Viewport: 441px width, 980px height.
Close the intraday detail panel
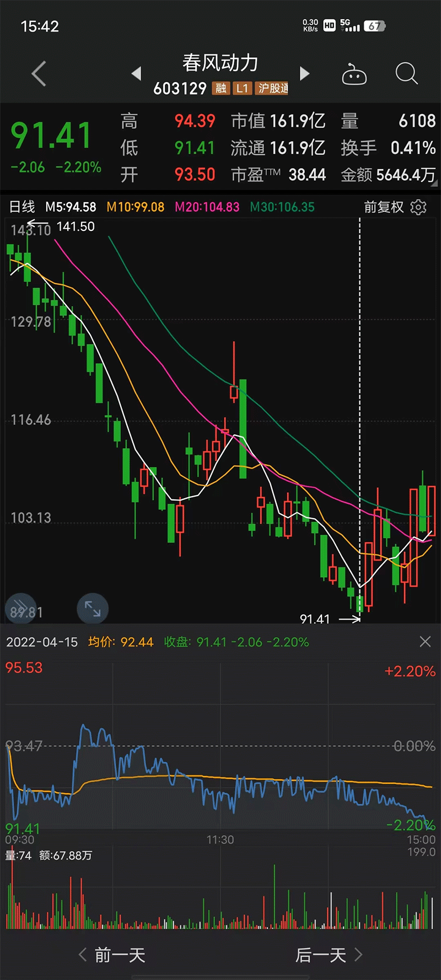[x=425, y=642]
